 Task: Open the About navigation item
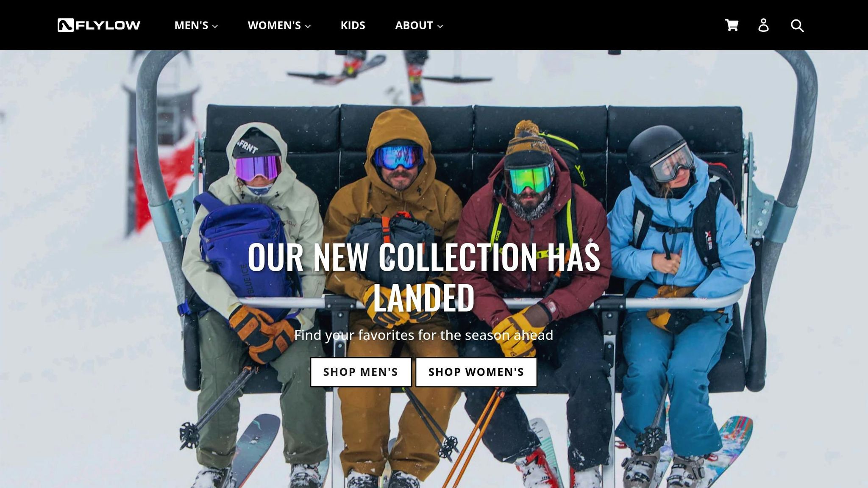click(419, 25)
